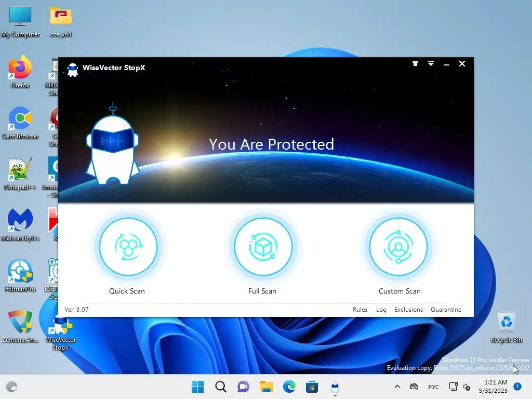The height and width of the screenshot is (399, 532).
Task: Start a Quick Scan via its circular icon
Action: point(128,247)
